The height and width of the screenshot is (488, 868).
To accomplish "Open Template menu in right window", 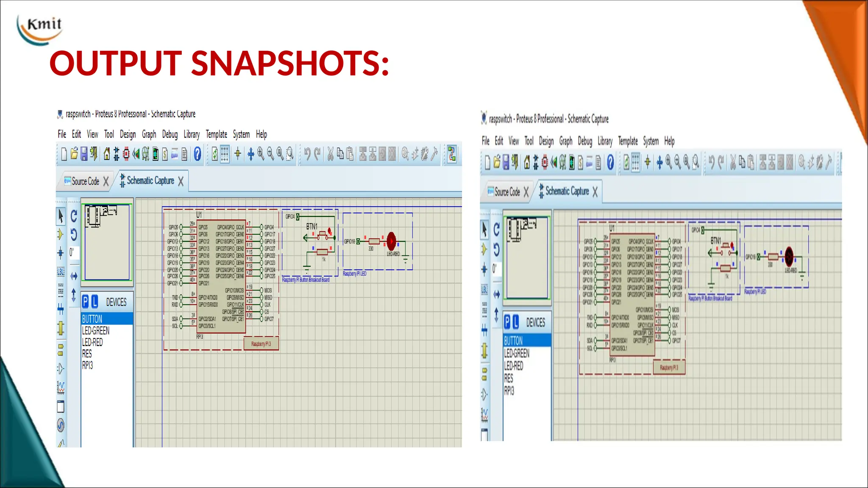I will 628,141.
